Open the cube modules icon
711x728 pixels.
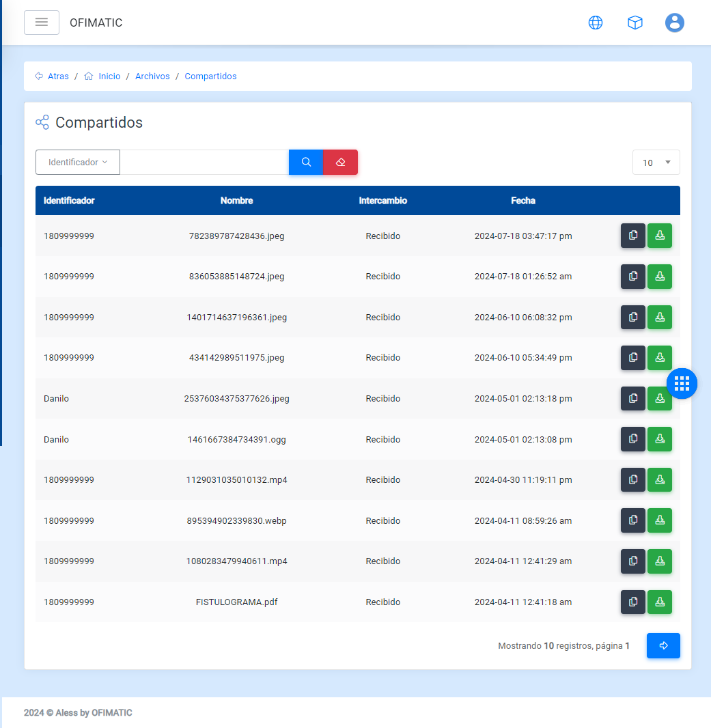(x=635, y=23)
